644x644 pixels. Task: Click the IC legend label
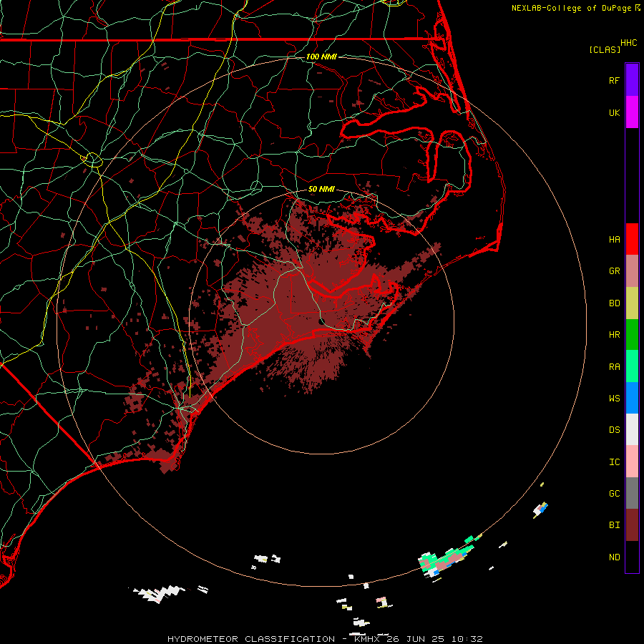coord(614,462)
